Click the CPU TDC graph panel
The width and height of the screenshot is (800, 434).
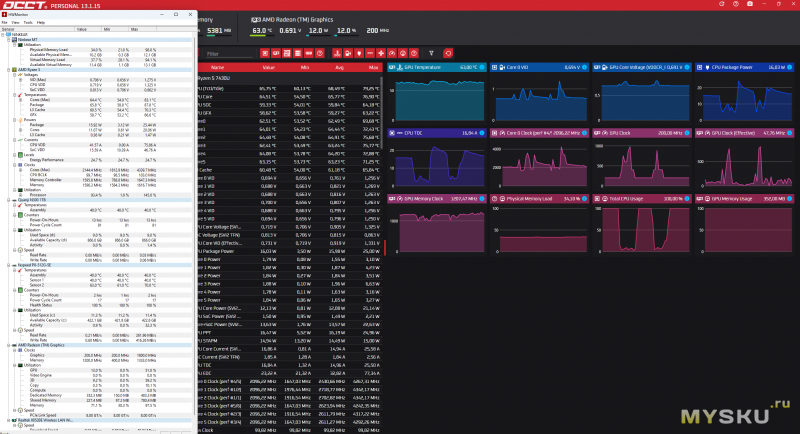click(435, 160)
